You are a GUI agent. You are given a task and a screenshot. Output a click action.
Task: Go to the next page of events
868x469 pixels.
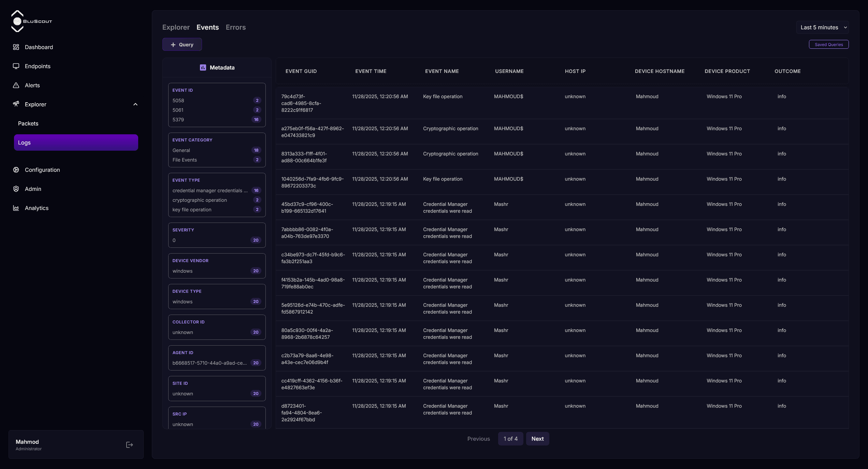[x=537, y=439]
